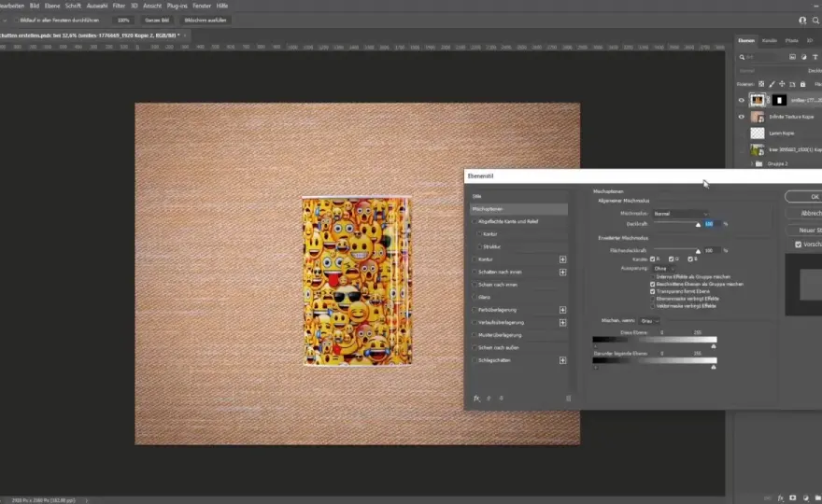822x504 pixels.
Task: Click the search magnifier in top right
Action: [815, 20]
